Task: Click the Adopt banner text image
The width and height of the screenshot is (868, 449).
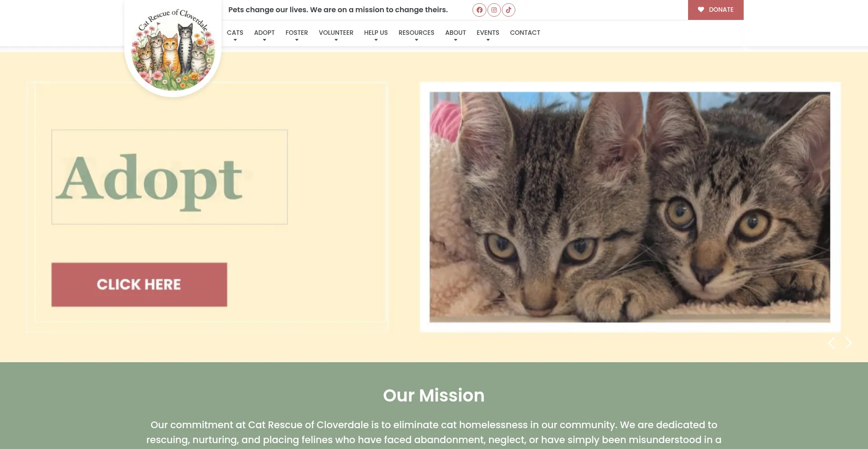Action: pyautogui.click(x=170, y=177)
